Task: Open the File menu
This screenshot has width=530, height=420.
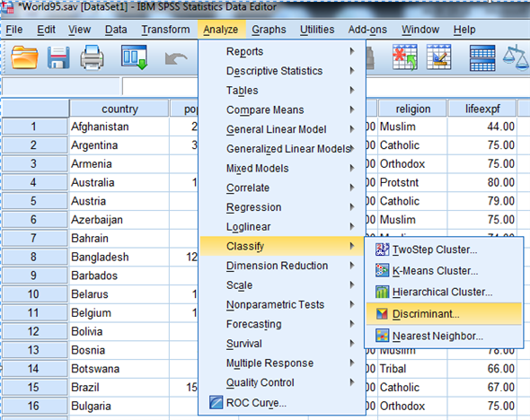Action: (14, 30)
